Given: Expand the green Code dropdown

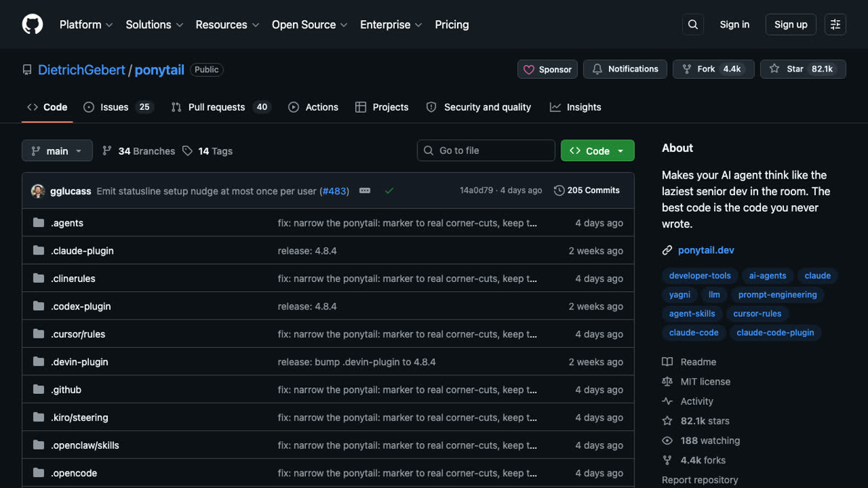Looking at the screenshot, I should tap(597, 150).
